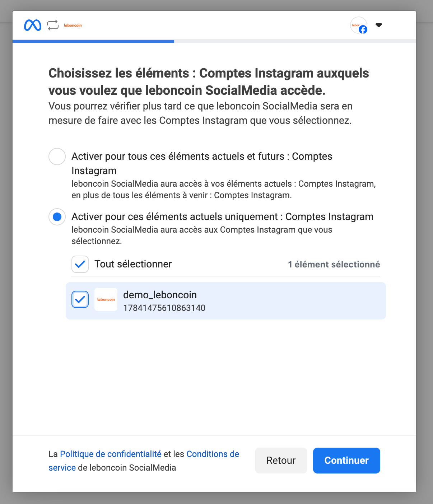This screenshot has height=504, width=433.
Task: Click the account ID 17841475610863140
Action: point(164,308)
